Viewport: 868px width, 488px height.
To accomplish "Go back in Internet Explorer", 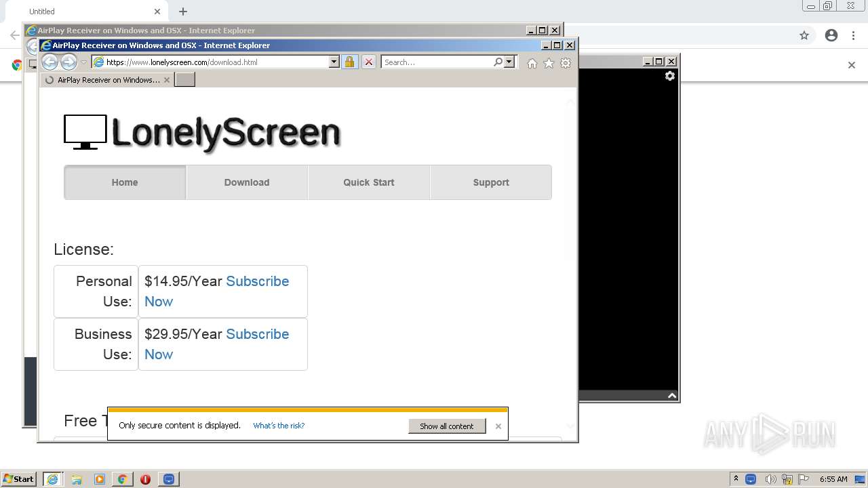I will (x=50, y=62).
